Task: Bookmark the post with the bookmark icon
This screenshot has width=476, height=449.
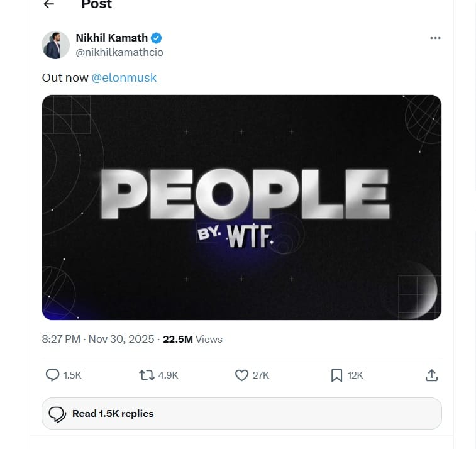Action: pyautogui.click(x=336, y=375)
